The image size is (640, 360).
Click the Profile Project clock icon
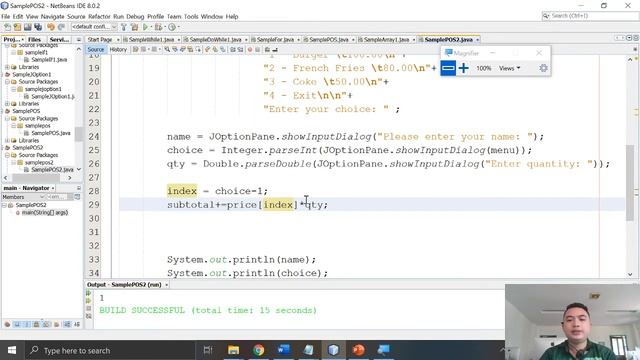point(172,27)
